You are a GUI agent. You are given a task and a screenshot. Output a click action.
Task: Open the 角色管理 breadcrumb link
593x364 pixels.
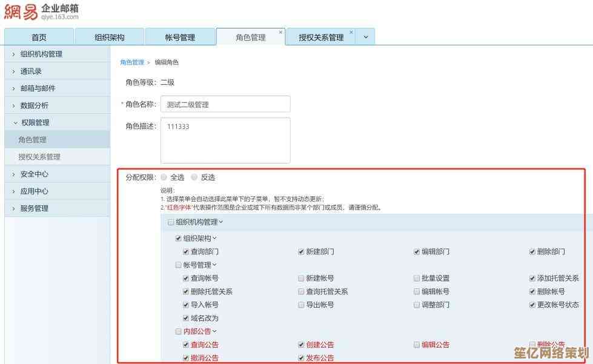tap(133, 62)
